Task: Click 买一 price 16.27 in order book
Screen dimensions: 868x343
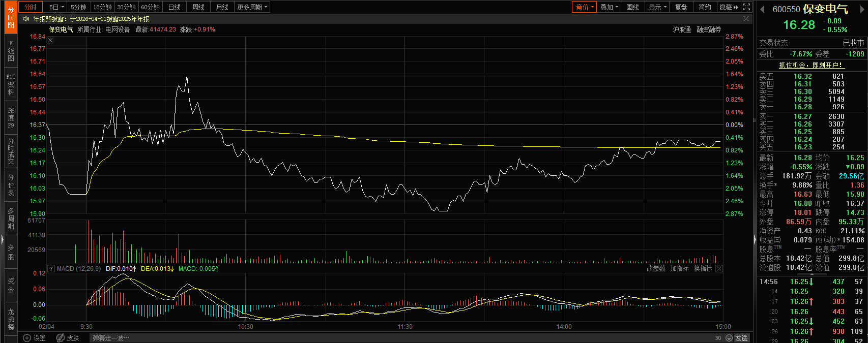Action: [803, 116]
